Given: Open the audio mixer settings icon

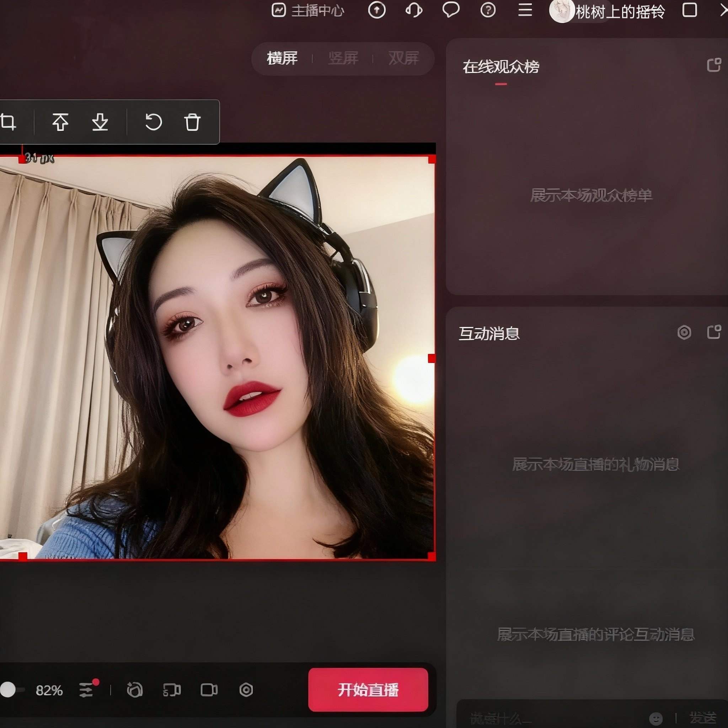Looking at the screenshot, I should [x=87, y=690].
